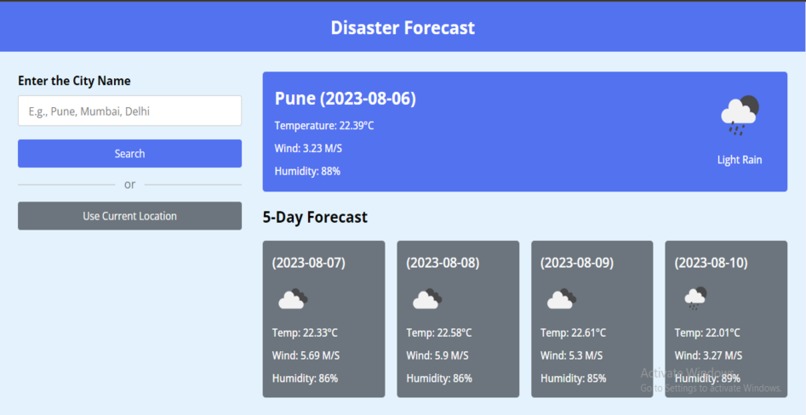Viewport: 806px width, 415px height.
Task: Click the (2023-08-07) date label
Action: pyautogui.click(x=308, y=263)
